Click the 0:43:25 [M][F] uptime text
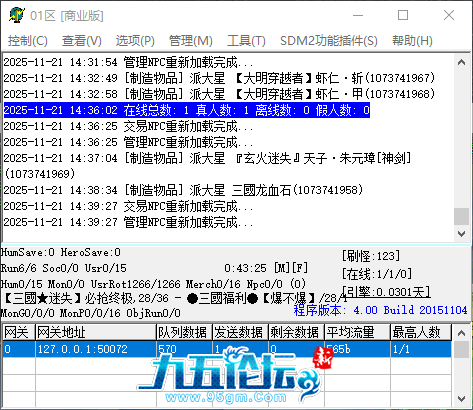 [x=266, y=268]
